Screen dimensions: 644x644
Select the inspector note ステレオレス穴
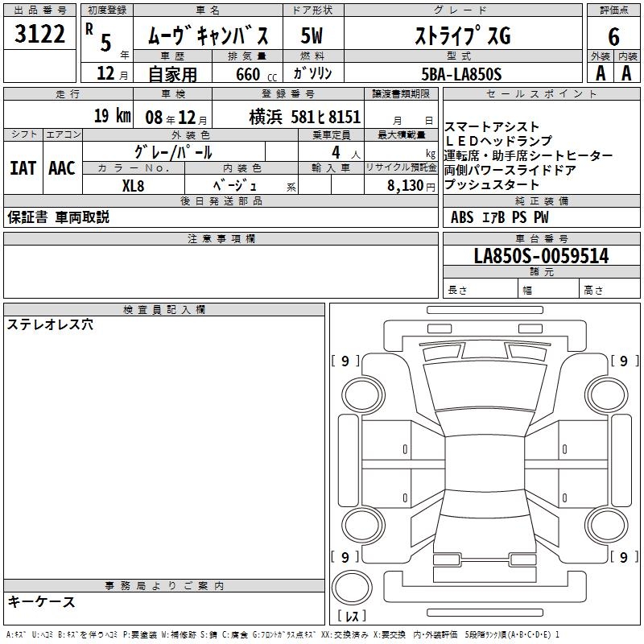point(50,324)
